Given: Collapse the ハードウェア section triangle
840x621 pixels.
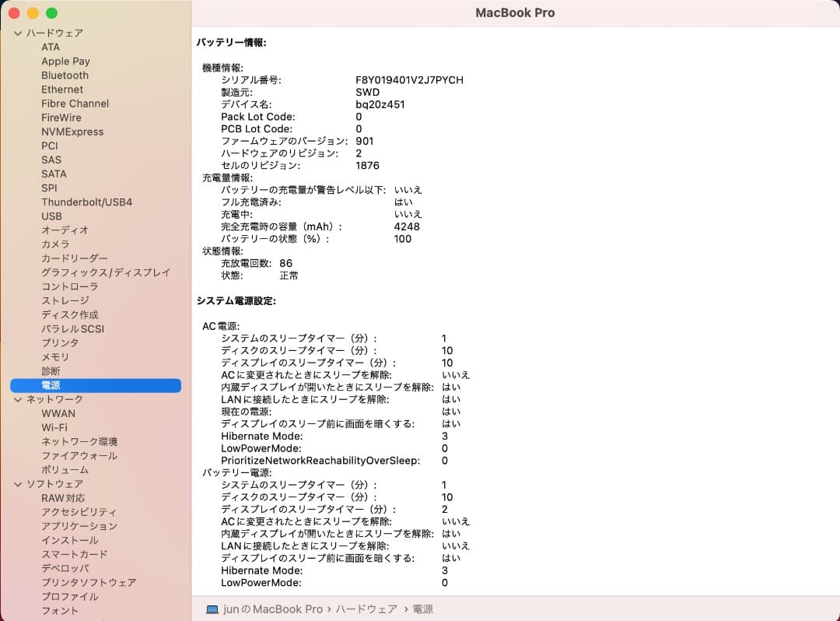Looking at the screenshot, I should coord(17,33).
